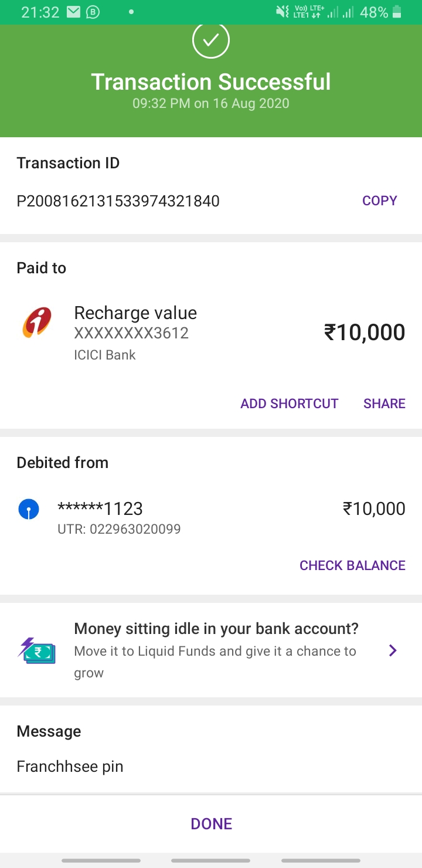Tap the transaction ID number text
The width and height of the screenshot is (422, 868).
(118, 202)
